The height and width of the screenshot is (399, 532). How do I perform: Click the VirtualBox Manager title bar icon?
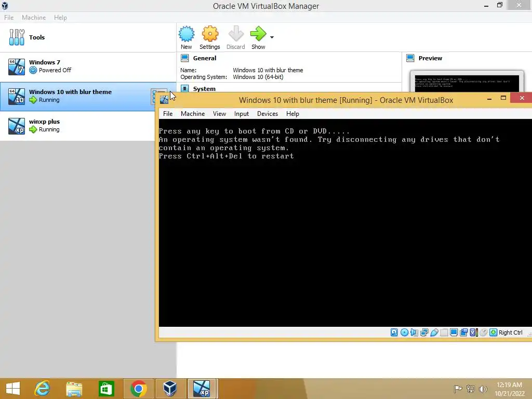pos(5,6)
